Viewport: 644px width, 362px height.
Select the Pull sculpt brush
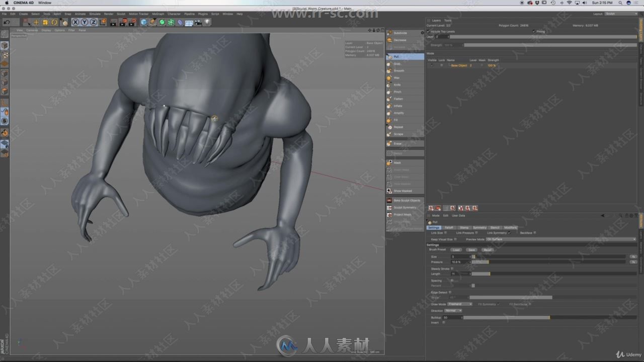click(x=405, y=57)
